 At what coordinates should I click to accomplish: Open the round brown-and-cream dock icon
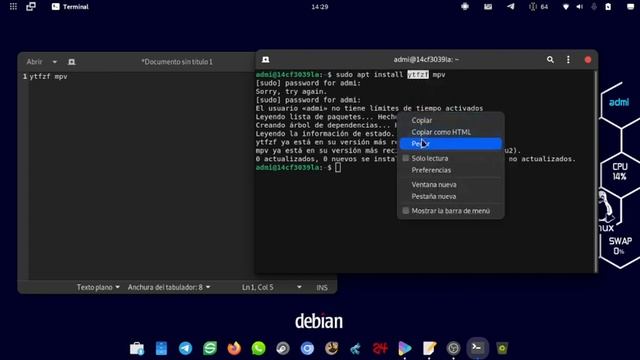point(331,348)
